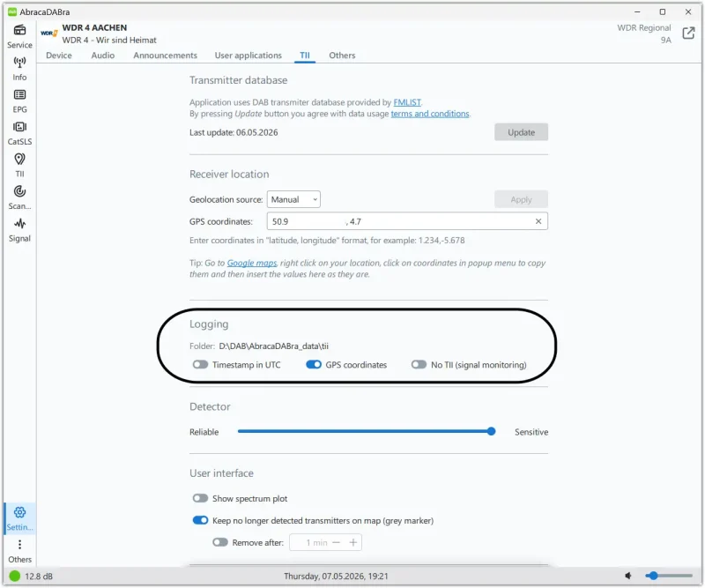
Task: Open the TII map pin sidebar icon
Action: [x=19, y=166]
